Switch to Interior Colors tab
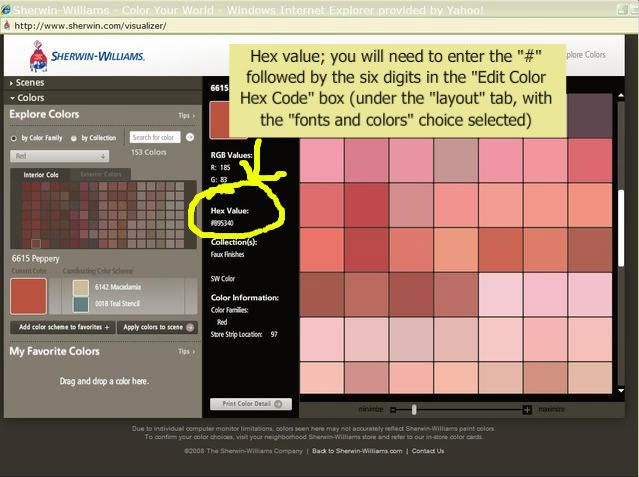Image resolution: width=639 pixels, height=477 pixels. [41, 175]
